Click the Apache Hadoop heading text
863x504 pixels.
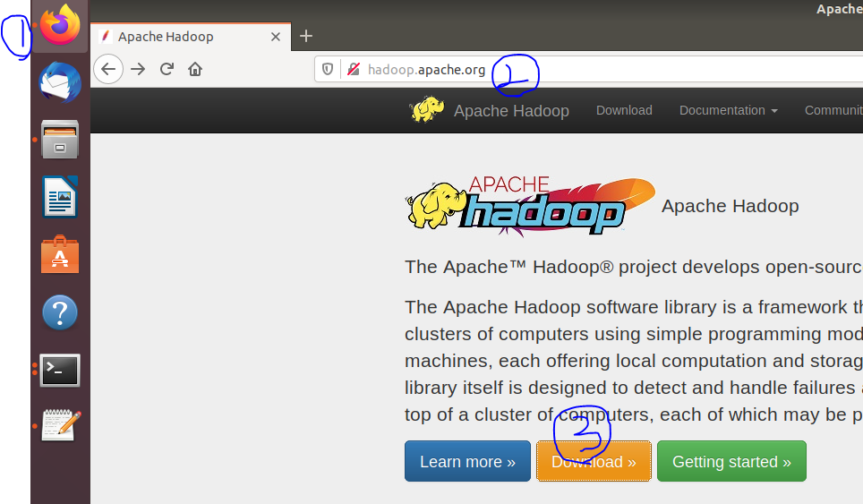(730, 206)
